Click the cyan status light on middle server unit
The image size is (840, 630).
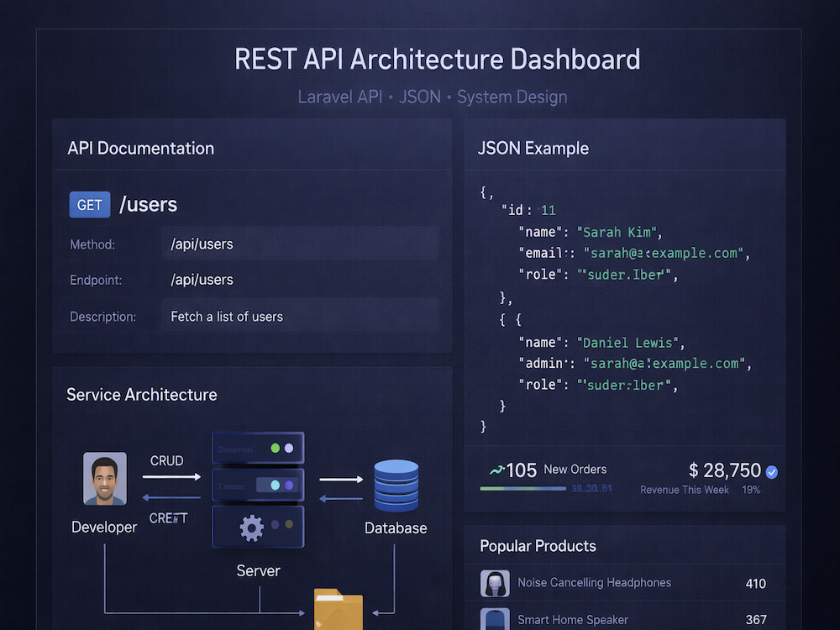276,485
